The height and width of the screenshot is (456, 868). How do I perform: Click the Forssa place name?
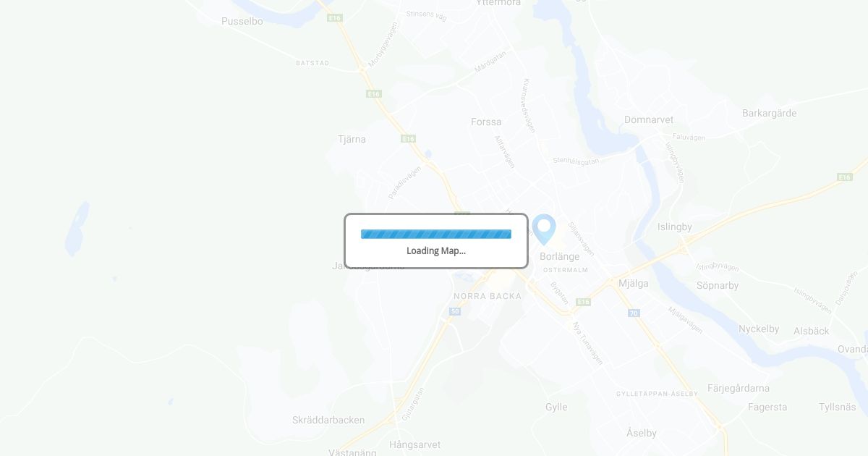(x=486, y=122)
